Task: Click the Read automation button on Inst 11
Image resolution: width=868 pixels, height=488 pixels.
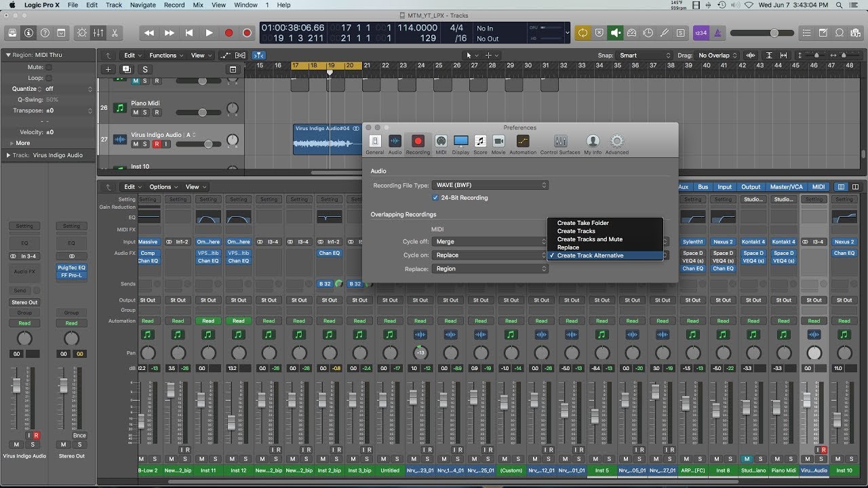Action: click(x=208, y=321)
